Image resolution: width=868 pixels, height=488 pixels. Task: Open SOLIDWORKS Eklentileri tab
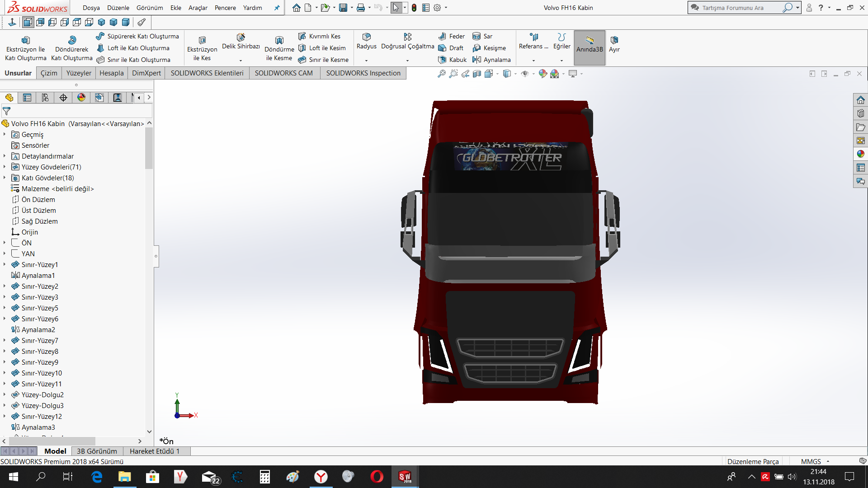[x=207, y=73]
